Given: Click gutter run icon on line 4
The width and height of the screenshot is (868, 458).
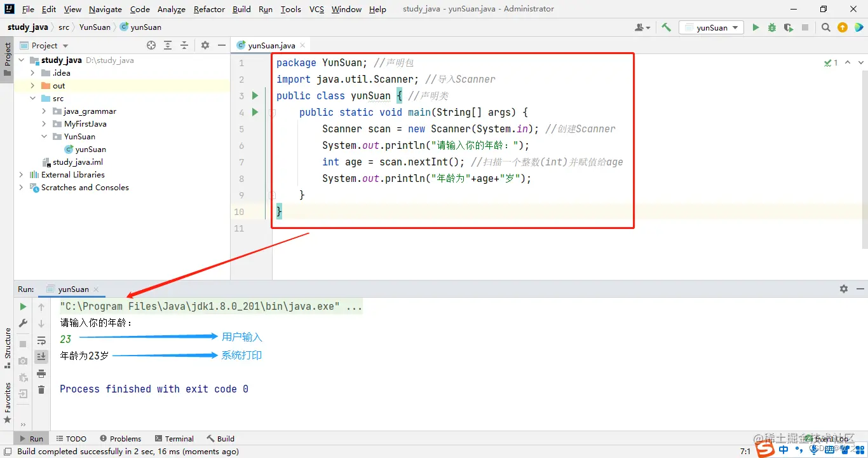Looking at the screenshot, I should (x=255, y=112).
